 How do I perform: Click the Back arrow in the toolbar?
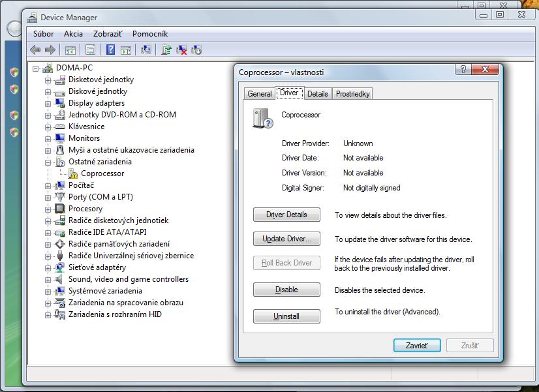click(x=35, y=50)
